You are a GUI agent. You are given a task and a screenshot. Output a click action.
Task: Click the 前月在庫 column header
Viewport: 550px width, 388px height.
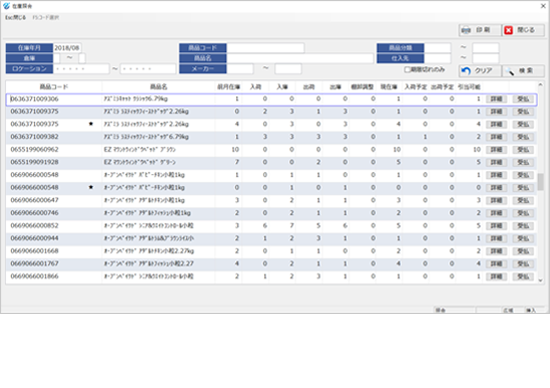(229, 87)
